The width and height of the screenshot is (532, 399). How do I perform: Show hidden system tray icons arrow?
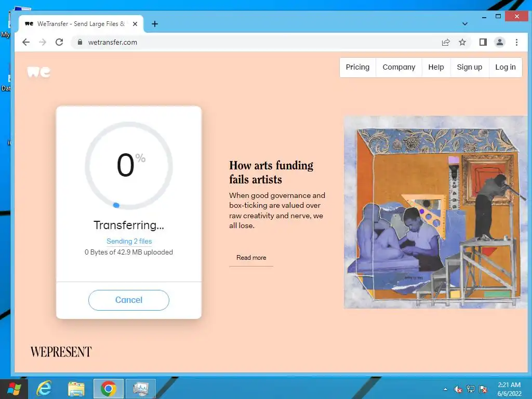coord(445,389)
